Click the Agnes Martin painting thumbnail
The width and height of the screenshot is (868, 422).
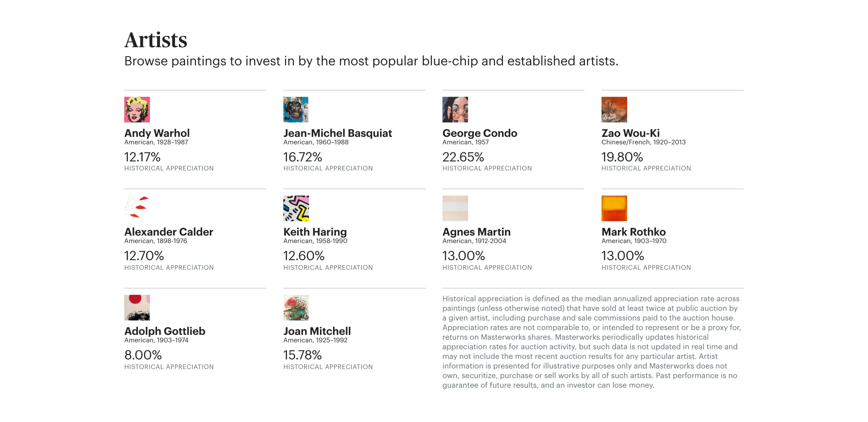tap(455, 208)
